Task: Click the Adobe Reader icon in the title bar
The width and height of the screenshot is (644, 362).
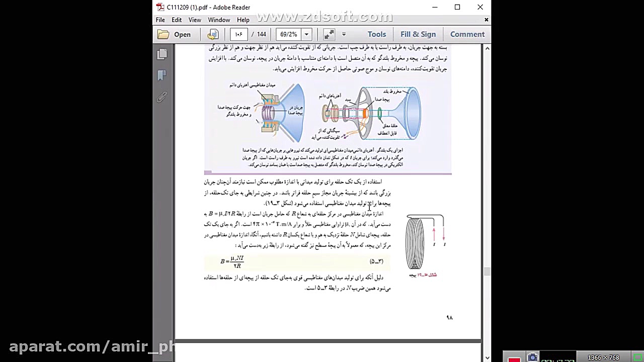Action: (160, 7)
